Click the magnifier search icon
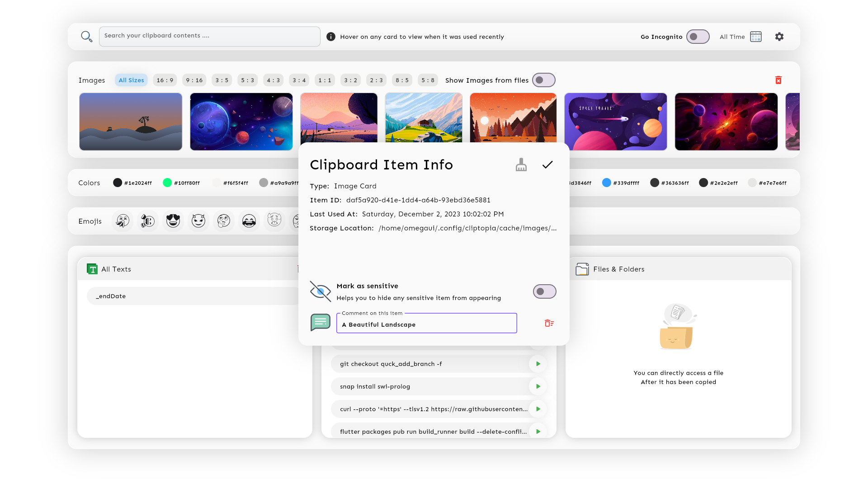This screenshot has width=868, height=488. pyautogui.click(x=86, y=37)
